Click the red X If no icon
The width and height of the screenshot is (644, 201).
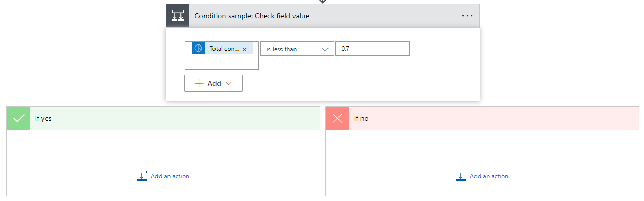coord(337,118)
